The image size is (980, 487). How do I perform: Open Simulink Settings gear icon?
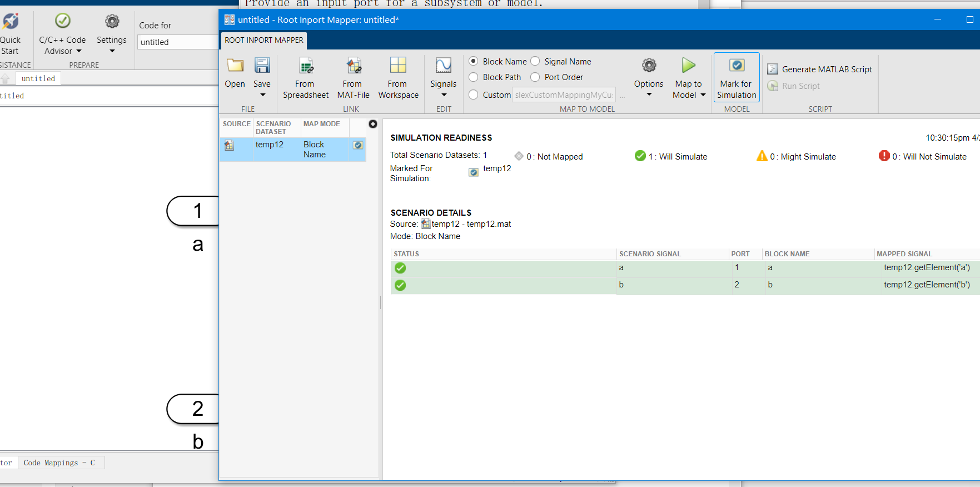point(112,21)
